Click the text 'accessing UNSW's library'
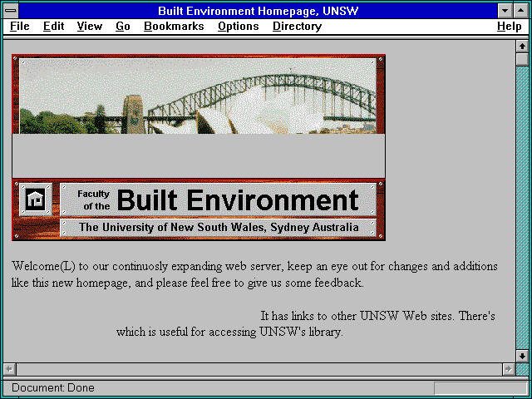The height and width of the screenshot is (399, 532). (275, 332)
